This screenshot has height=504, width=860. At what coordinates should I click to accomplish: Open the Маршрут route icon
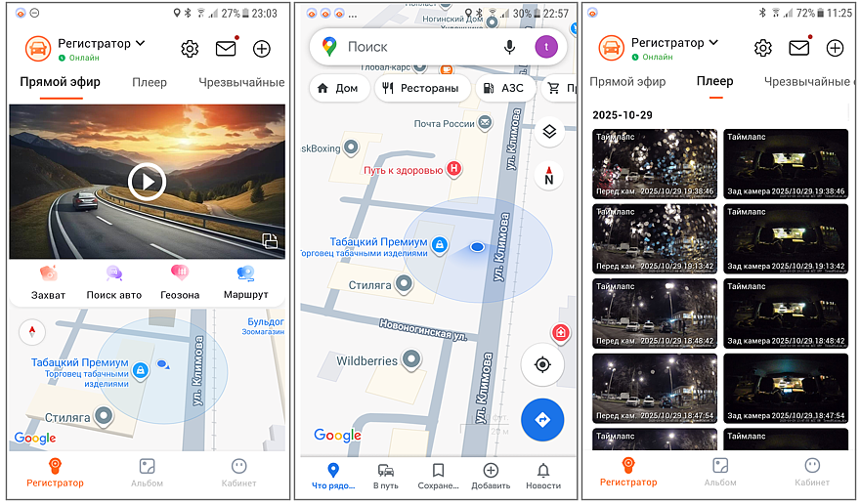click(245, 274)
